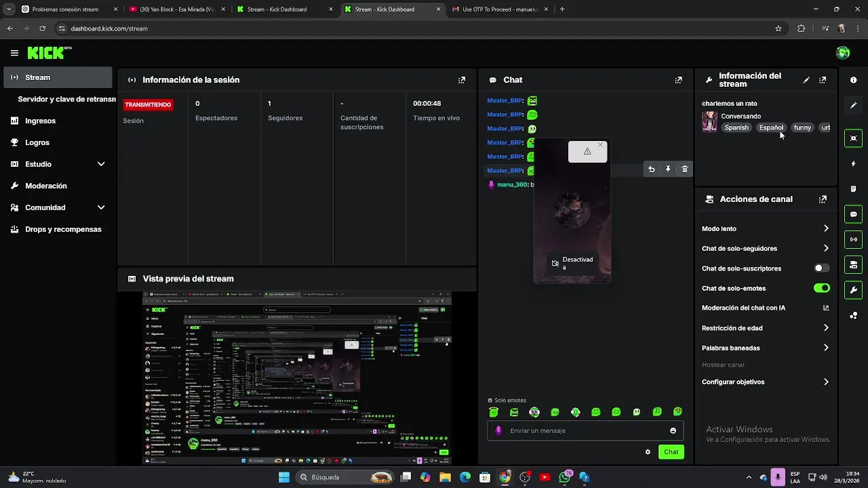Pop out the Información del stream panel
This screenshot has height=488, width=868.
click(x=823, y=80)
